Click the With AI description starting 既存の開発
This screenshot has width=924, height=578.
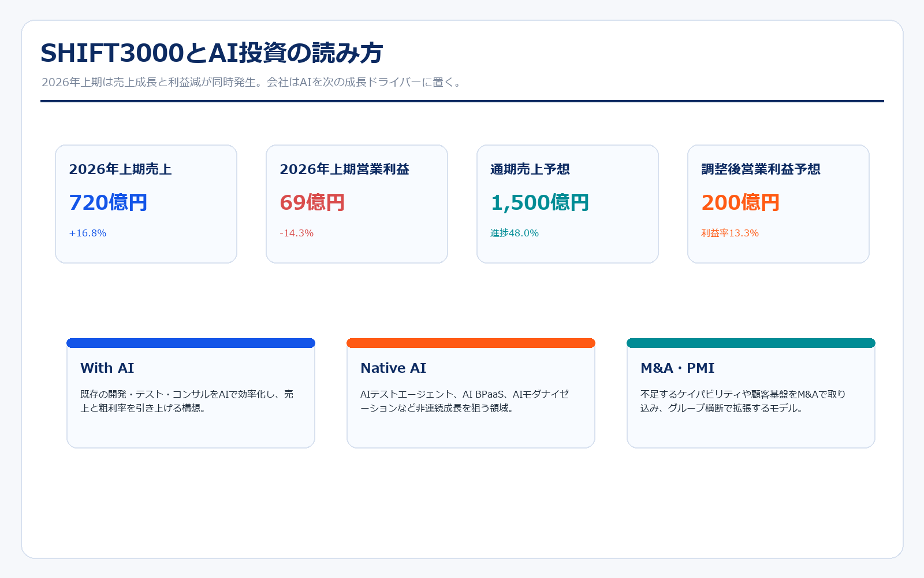[x=187, y=401]
